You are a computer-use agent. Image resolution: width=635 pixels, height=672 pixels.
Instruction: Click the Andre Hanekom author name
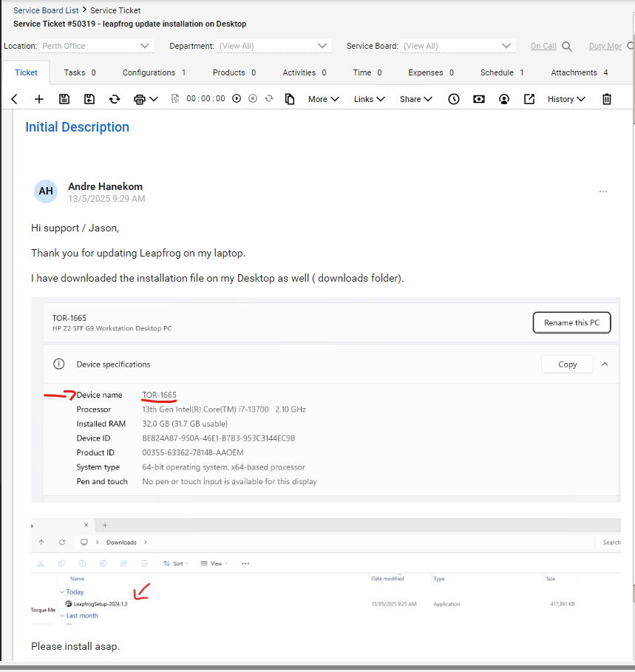point(106,187)
